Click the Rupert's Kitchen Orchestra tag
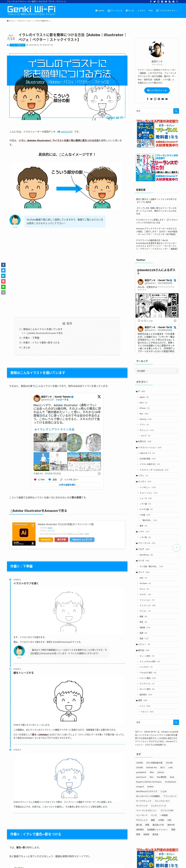Viewport: 186px width, 868px height. click(x=149, y=782)
